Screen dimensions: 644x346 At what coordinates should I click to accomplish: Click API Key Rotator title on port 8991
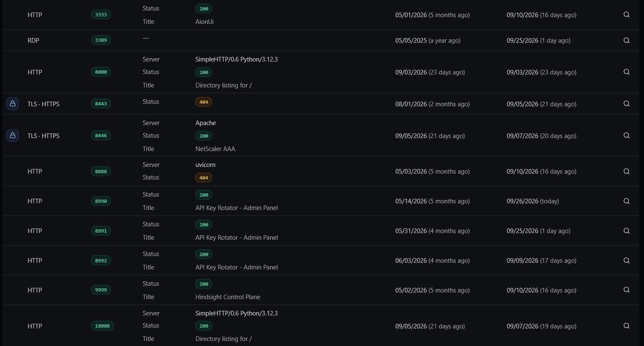(237, 238)
